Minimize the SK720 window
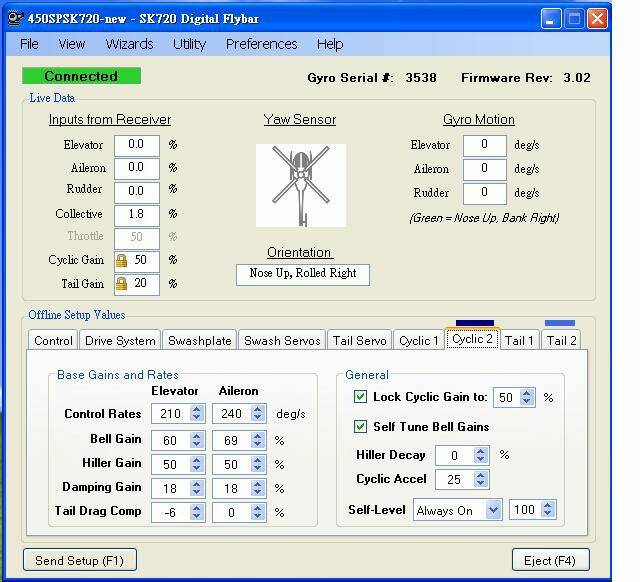640x582 pixels. click(551, 19)
